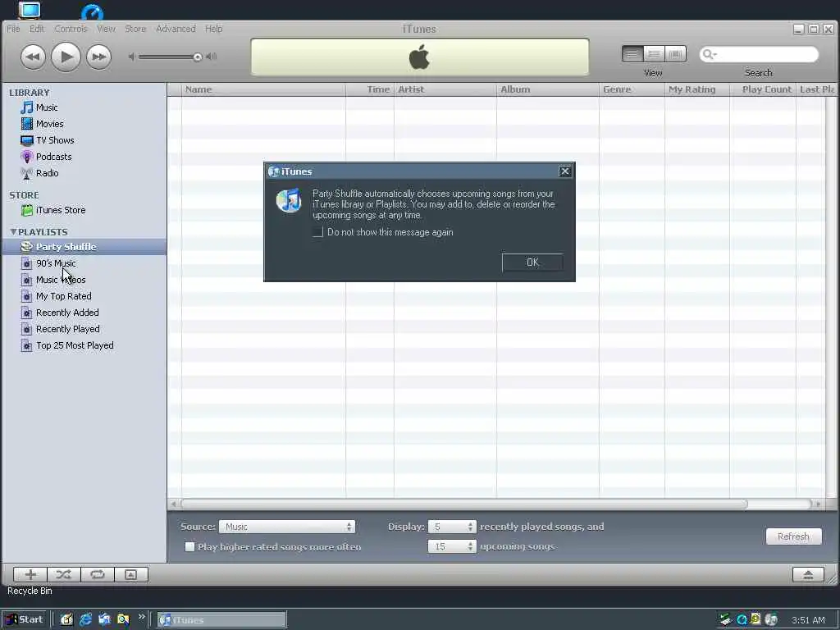
Task: Sort by Genre column header
Action: tap(632, 89)
